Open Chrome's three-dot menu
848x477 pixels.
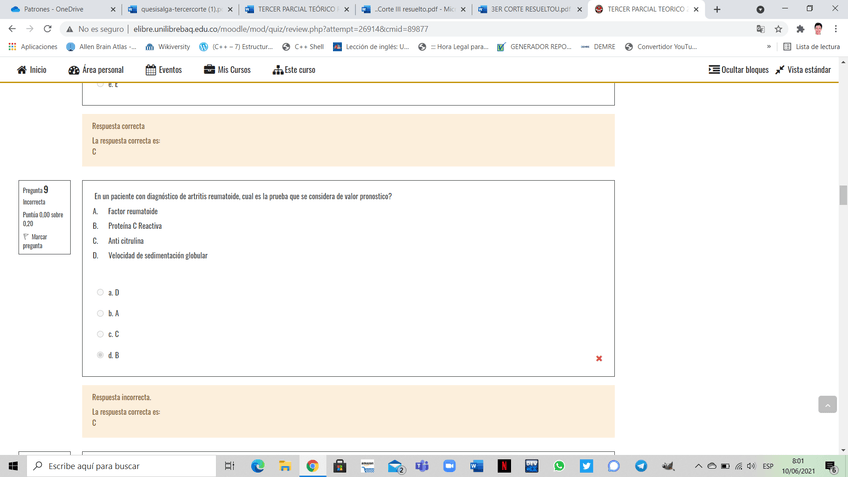click(836, 29)
